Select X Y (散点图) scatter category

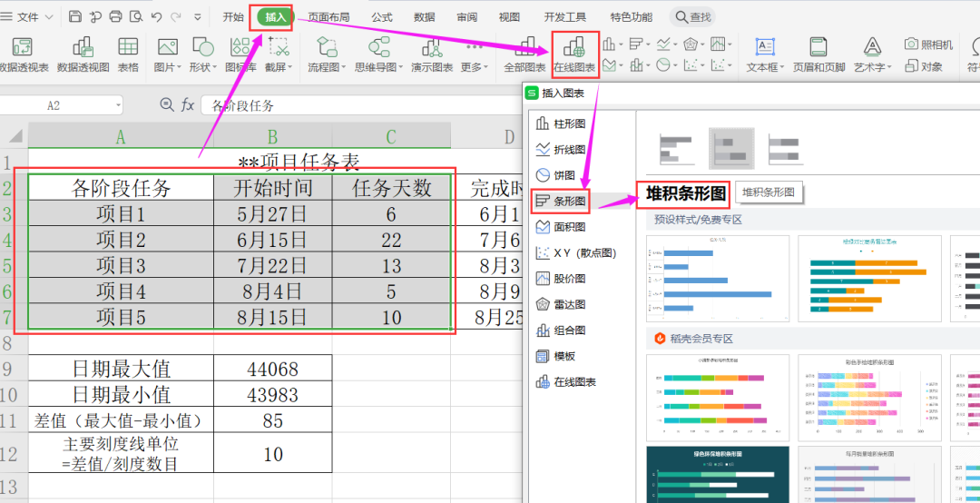point(575,252)
